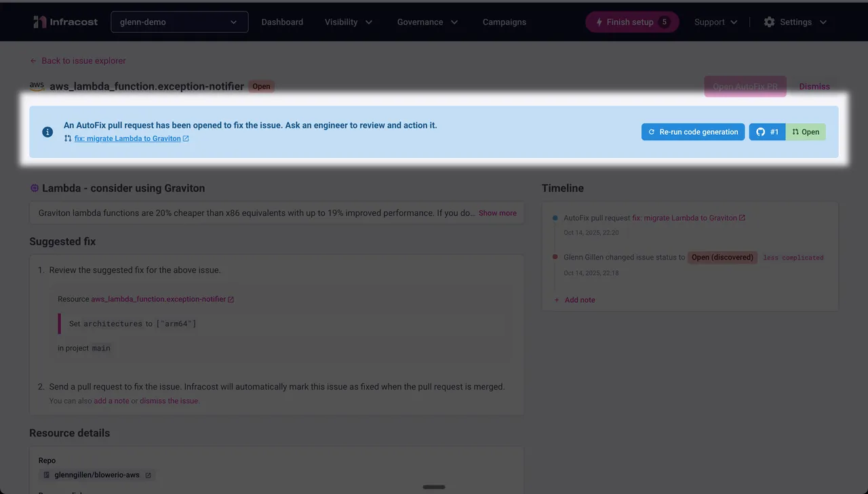Image resolution: width=868 pixels, height=494 pixels.
Task: Click the 'dismiss the issue' link
Action: click(x=169, y=400)
